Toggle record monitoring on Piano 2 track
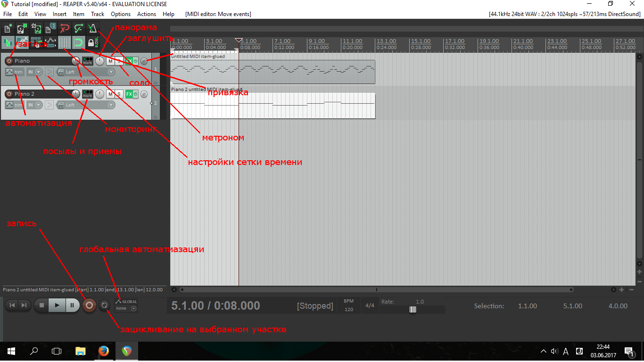 49,105
